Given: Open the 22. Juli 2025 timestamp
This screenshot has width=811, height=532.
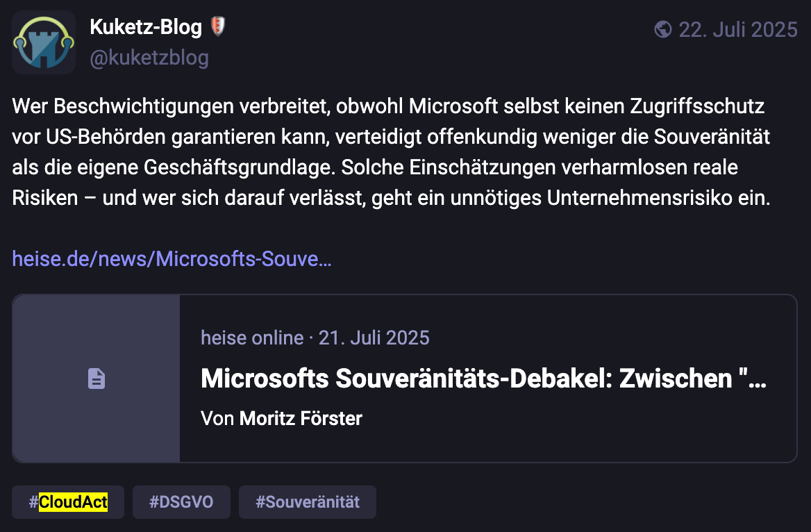Looking at the screenshot, I should click(737, 29).
